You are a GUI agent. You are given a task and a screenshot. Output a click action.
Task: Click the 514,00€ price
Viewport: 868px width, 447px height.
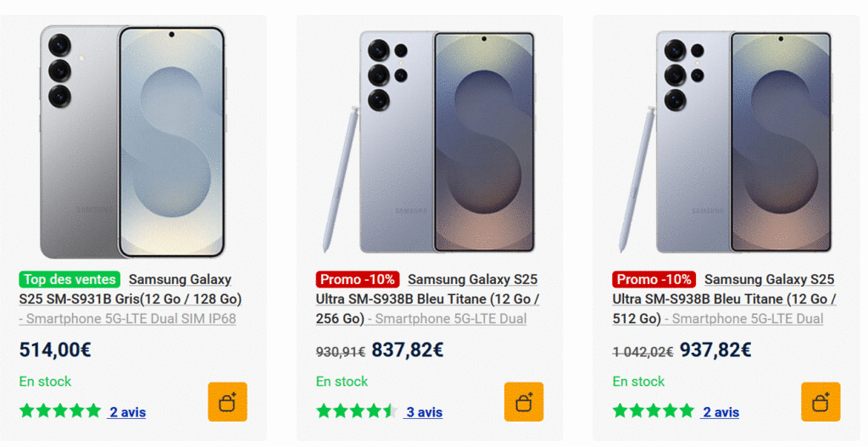tap(55, 349)
